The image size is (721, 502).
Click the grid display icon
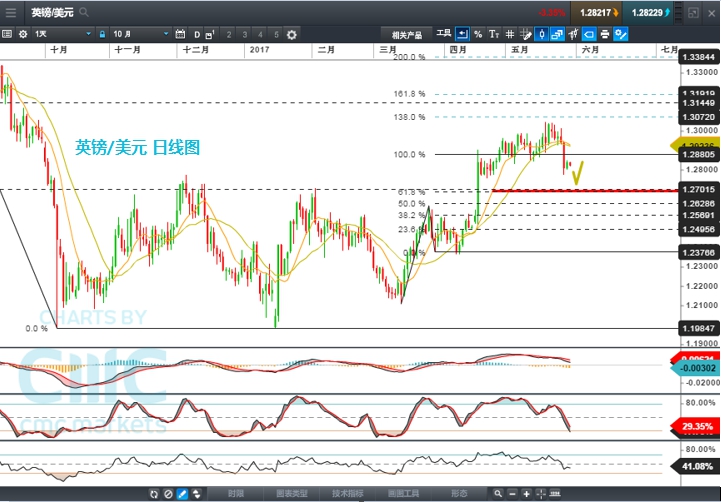point(510,34)
